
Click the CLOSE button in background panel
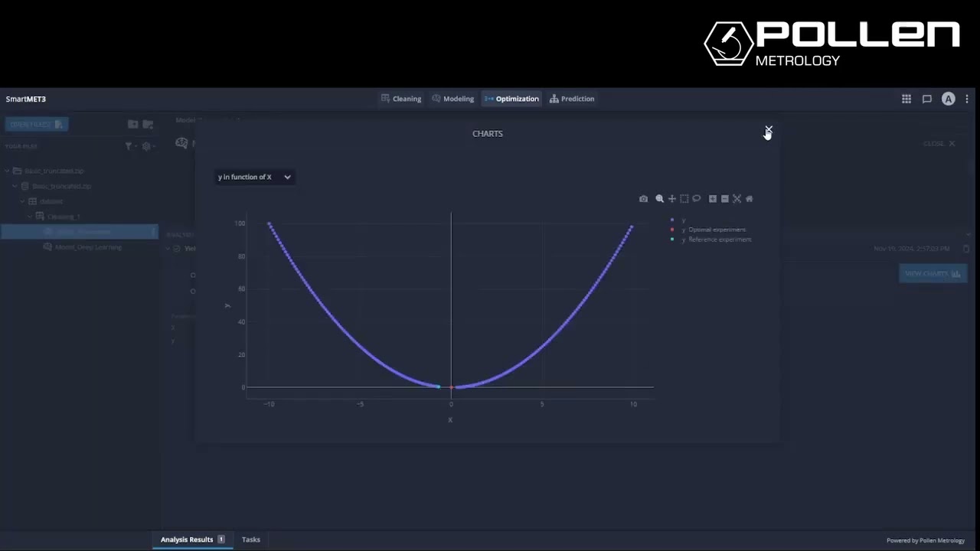click(939, 143)
